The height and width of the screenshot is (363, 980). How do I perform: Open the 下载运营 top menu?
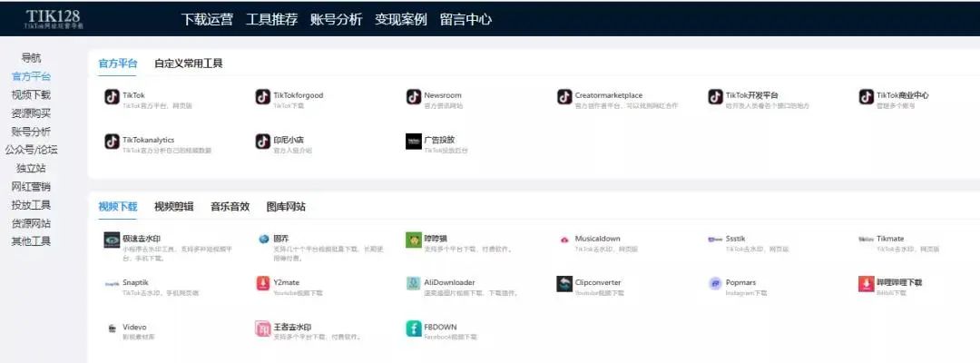tap(208, 19)
